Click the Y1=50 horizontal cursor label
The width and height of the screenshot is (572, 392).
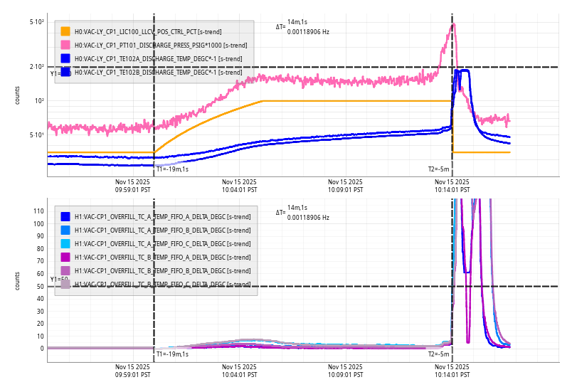coord(58,280)
